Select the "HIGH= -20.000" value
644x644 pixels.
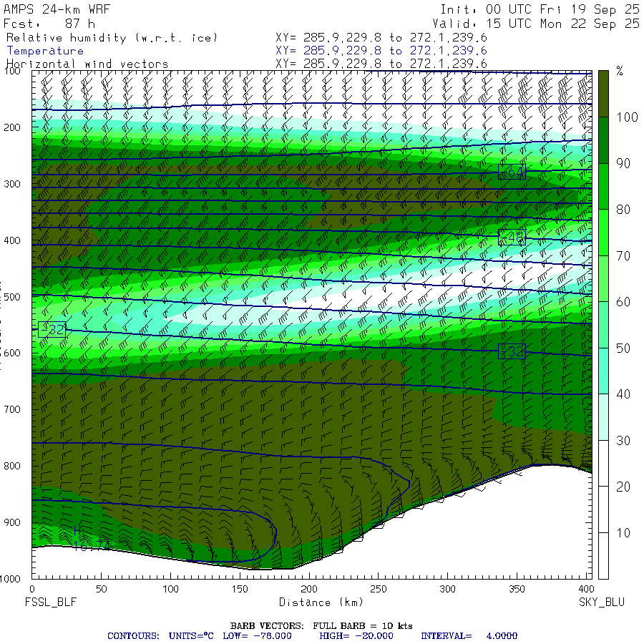[356, 636]
